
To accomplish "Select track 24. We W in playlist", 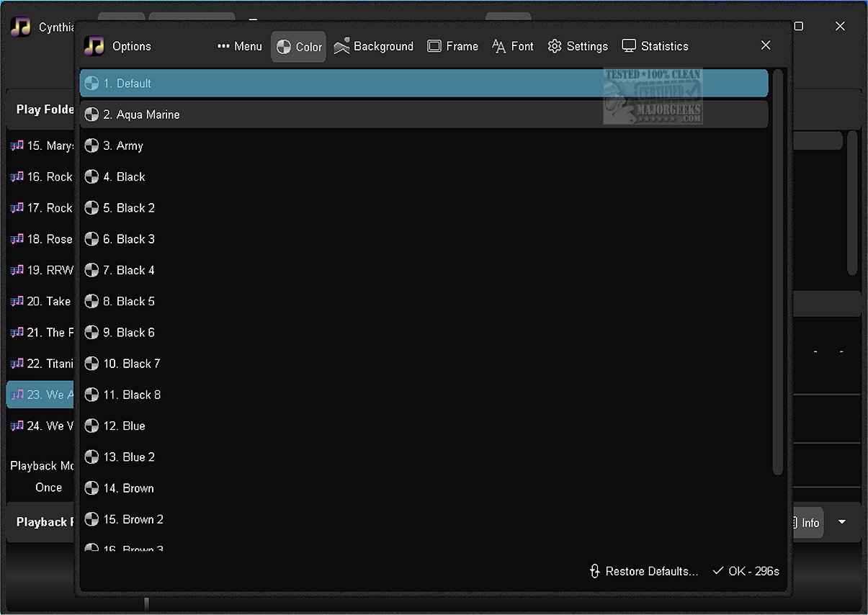I will pos(42,426).
